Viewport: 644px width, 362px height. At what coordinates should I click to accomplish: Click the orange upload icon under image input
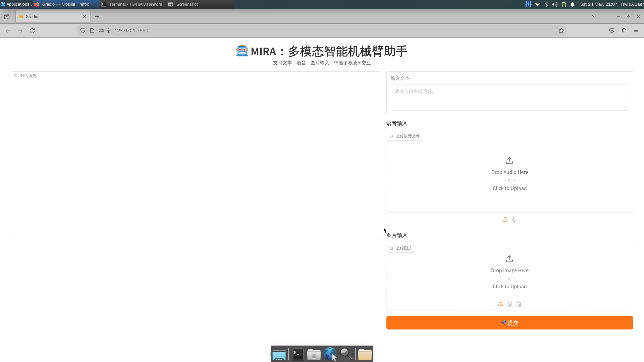tap(501, 304)
